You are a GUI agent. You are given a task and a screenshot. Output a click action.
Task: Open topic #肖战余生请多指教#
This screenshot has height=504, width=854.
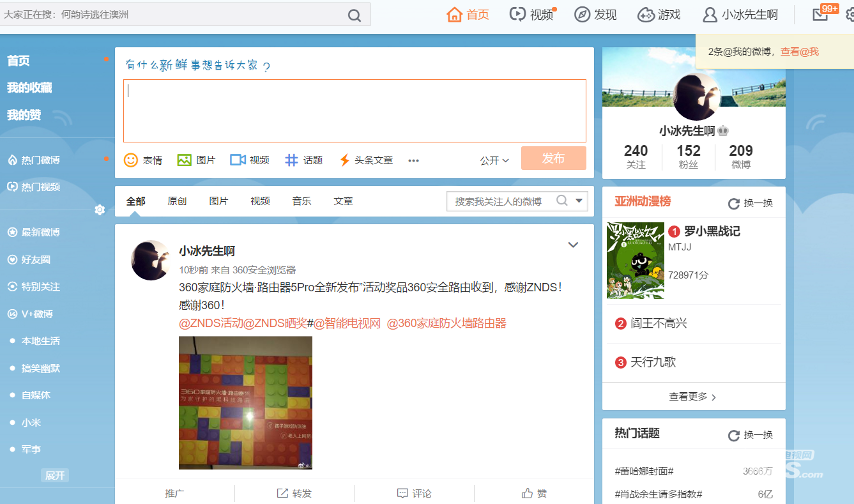(659, 494)
